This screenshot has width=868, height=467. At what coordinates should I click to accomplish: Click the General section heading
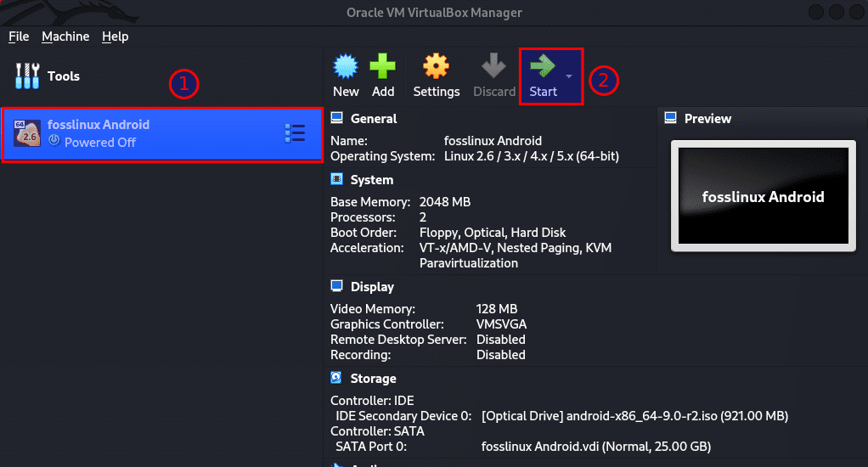click(x=374, y=119)
